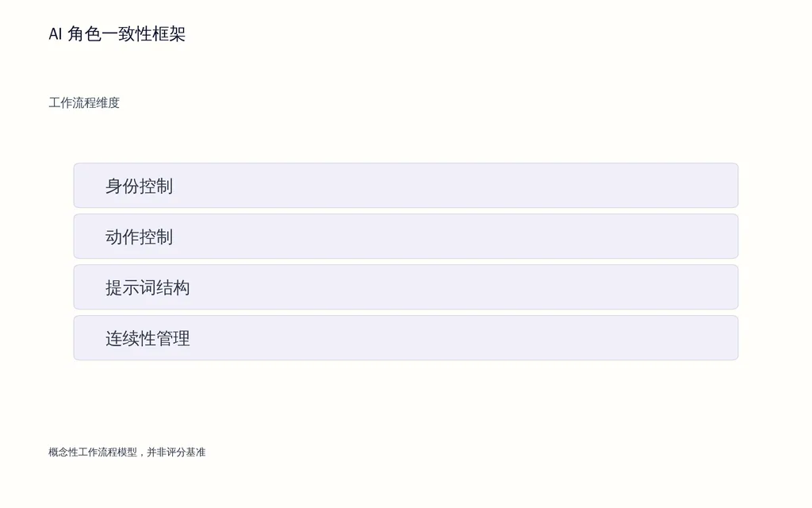Select the 身份控制 card
This screenshot has width=812, height=508.
[x=405, y=186]
